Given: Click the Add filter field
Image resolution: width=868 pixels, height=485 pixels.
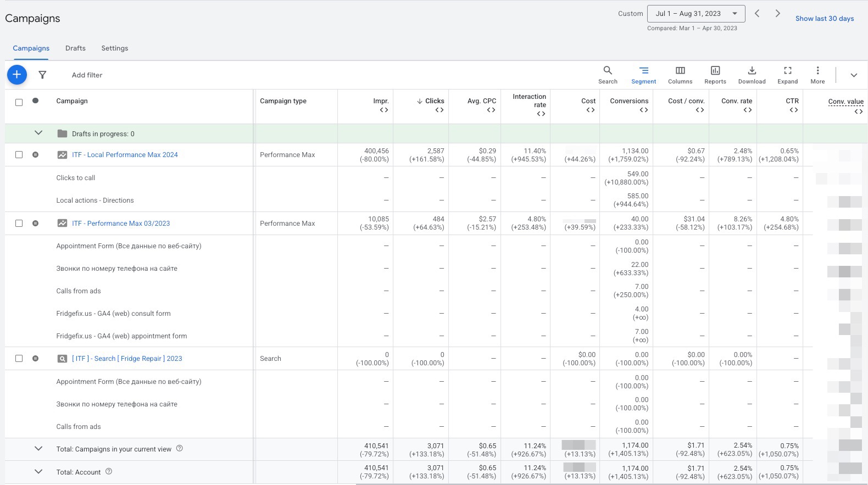Looking at the screenshot, I should tap(87, 75).
